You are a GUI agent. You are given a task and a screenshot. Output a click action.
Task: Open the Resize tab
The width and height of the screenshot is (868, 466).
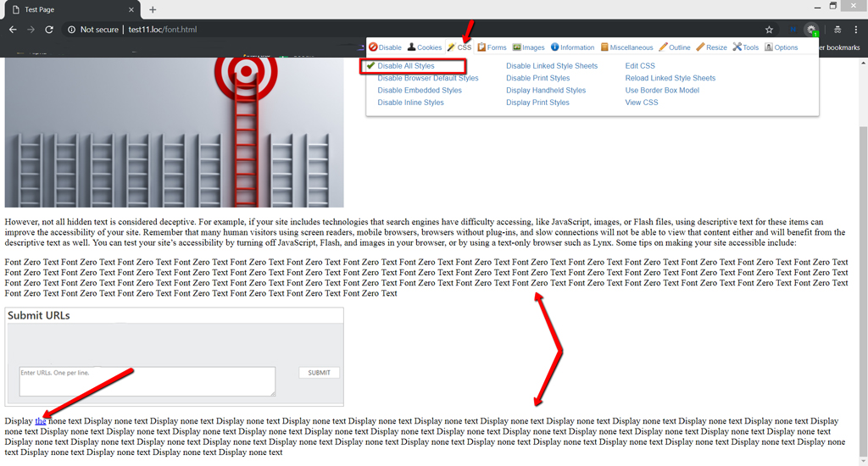click(711, 47)
